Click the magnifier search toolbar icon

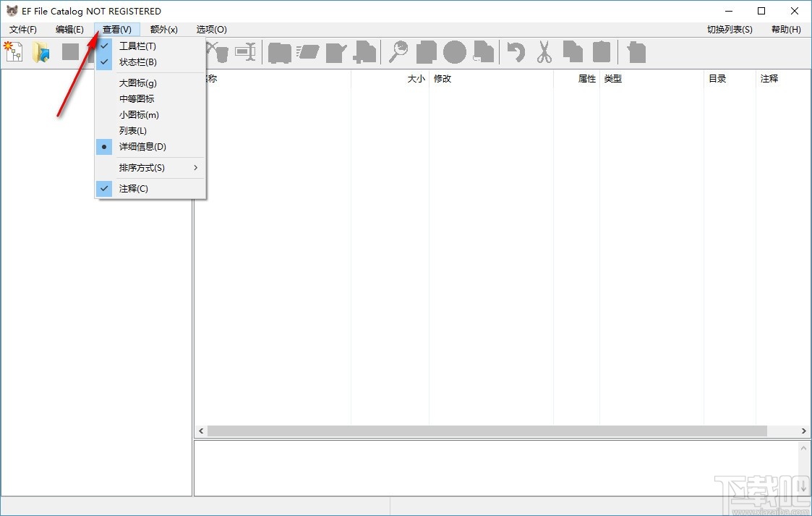pyautogui.click(x=398, y=51)
